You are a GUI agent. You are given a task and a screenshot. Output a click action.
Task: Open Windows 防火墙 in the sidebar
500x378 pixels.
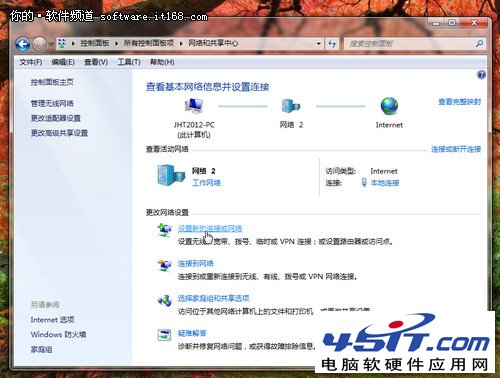coord(58,334)
